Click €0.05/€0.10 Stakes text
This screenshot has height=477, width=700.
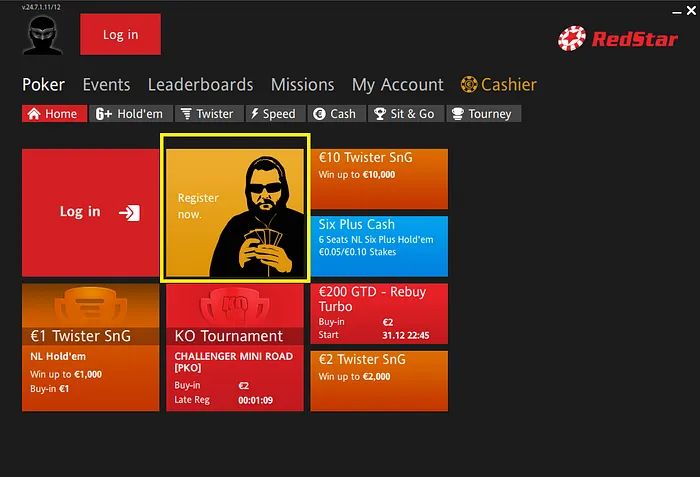click(357, 252)
